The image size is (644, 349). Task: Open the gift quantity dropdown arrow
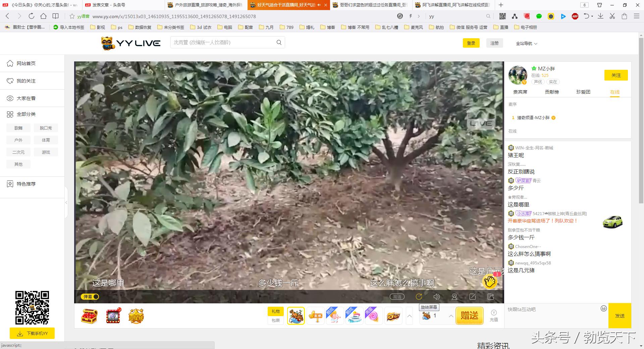(451, 316)
